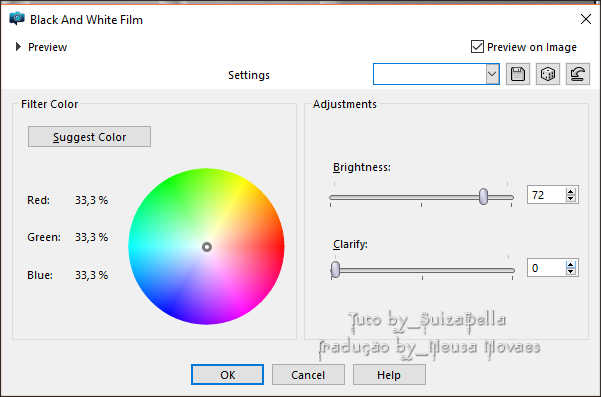The width and height of the screenshot is (601, 397).
Task: Click the Brightness up arrow
Action: [x=571, y=191]
